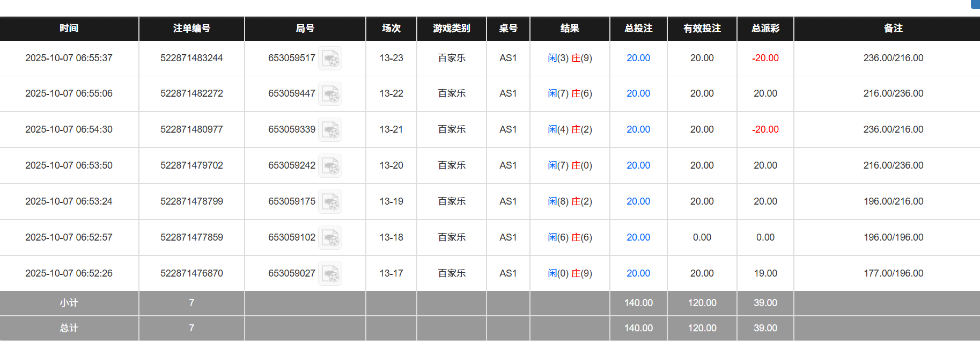
Task: Open video replay icon for round 653059027
Action: click(330, 274)
